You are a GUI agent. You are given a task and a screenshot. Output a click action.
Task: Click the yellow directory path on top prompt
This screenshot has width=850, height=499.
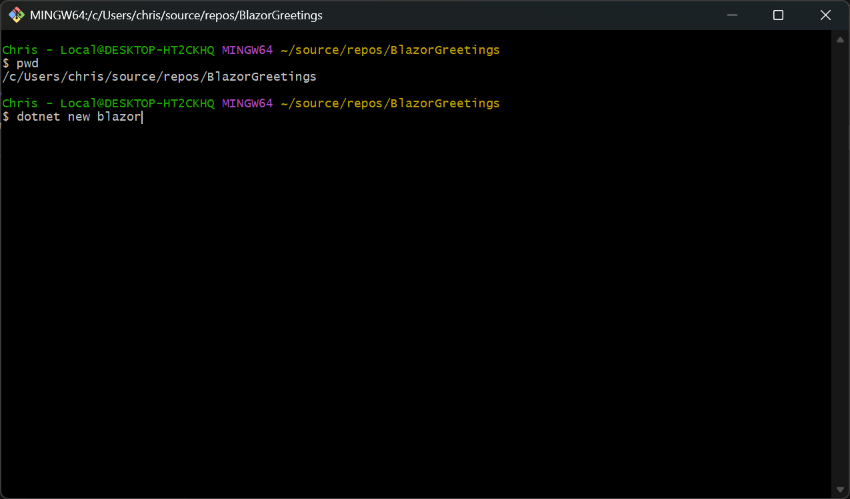click(388, 49)
